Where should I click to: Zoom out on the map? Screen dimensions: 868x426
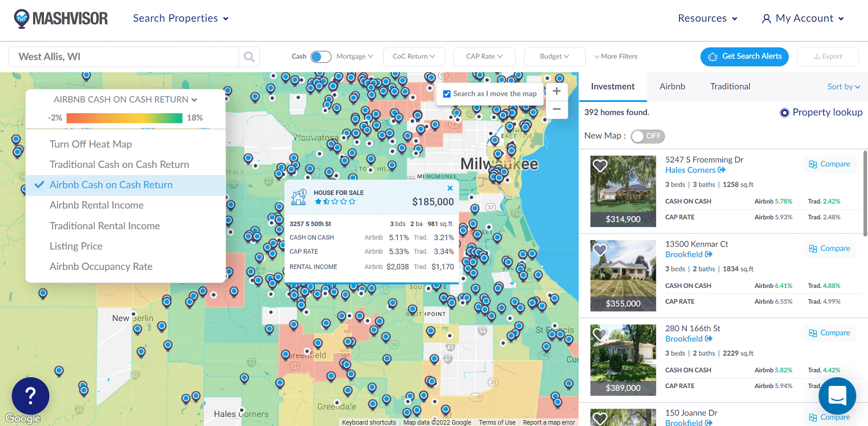click(x=557, y=109)
